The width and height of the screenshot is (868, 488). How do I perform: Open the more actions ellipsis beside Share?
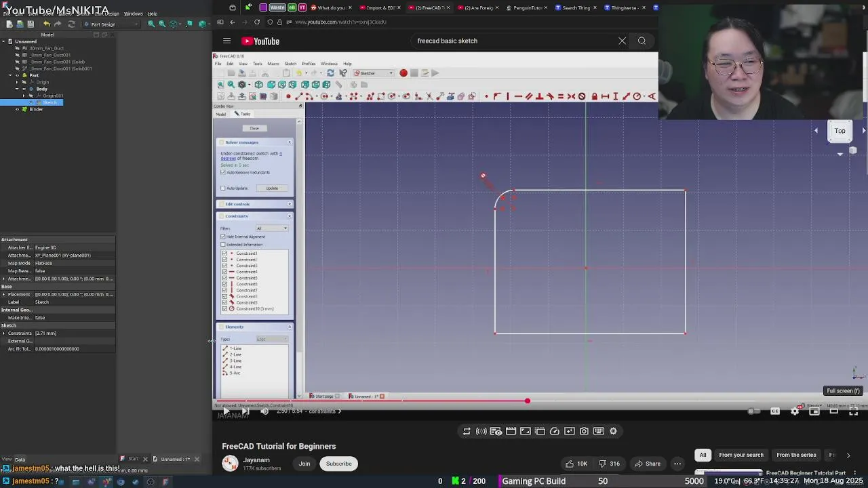[x=677, y=464]
